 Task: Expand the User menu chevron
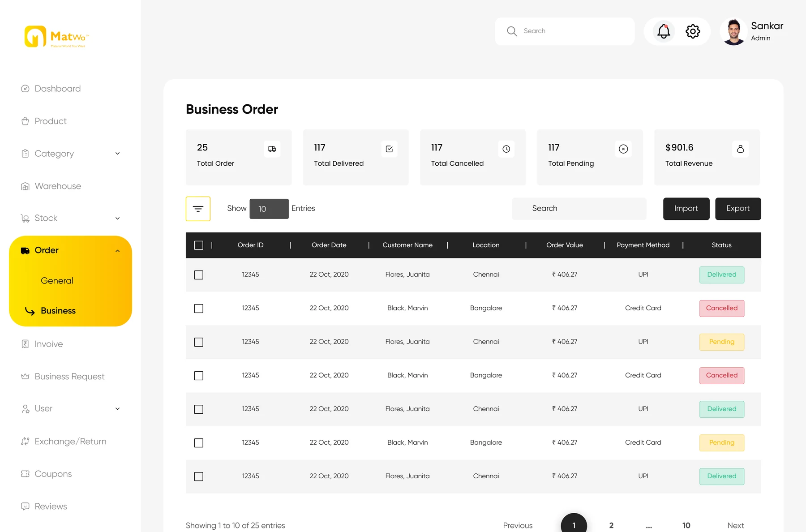coord(117,409)
